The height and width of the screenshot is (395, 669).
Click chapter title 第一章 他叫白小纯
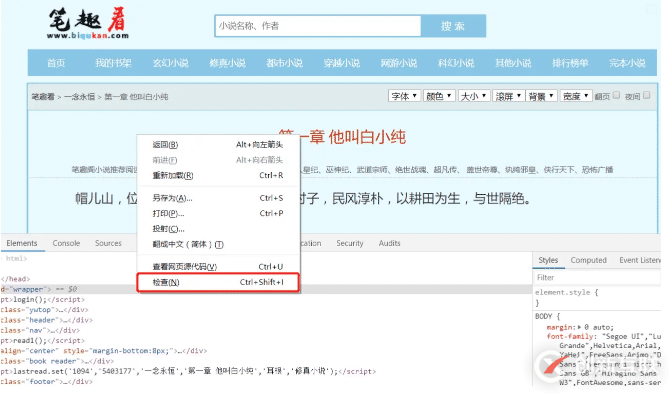(342, 137)
